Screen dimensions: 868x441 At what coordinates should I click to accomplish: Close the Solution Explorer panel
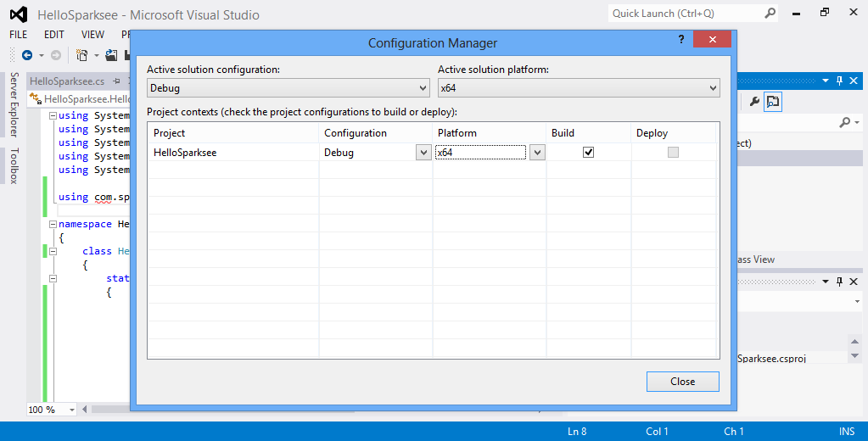[854, 81]
